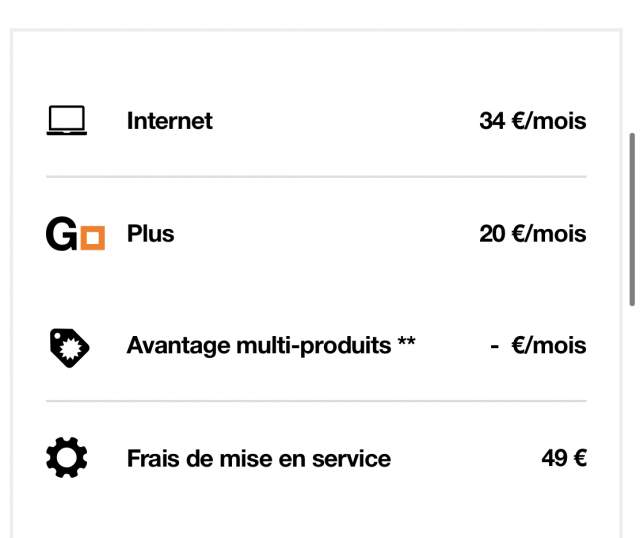
Task: Tap the 49 € setup fee amount
Action: coord(564,459)
